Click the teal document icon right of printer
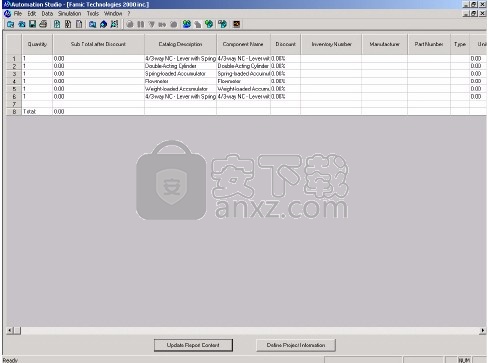488x363 pixels. [57, 24]
